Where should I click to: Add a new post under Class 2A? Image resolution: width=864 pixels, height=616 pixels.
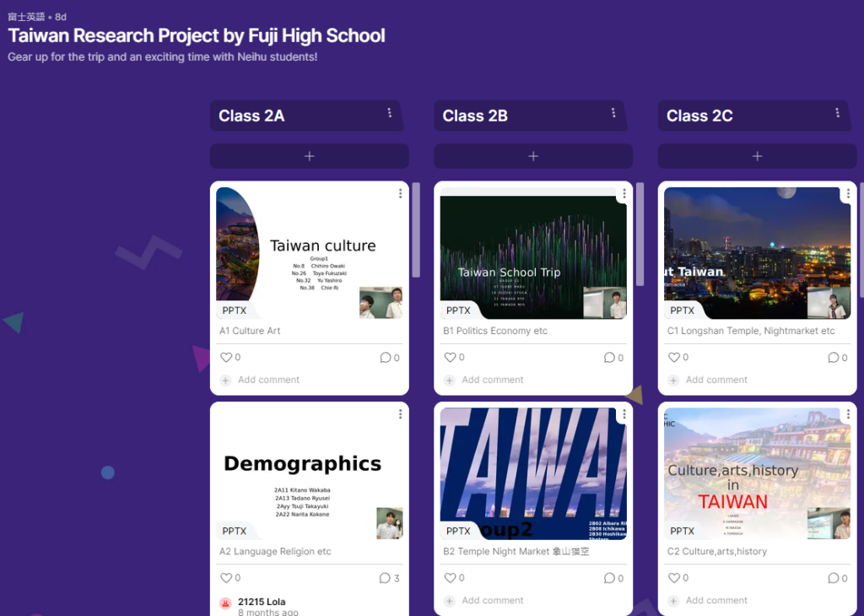coord(309,156)
